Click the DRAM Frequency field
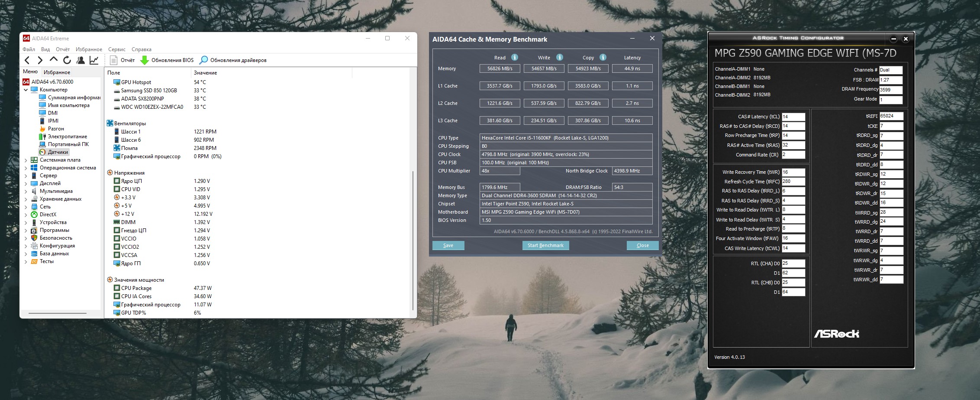 coord(891,90)
